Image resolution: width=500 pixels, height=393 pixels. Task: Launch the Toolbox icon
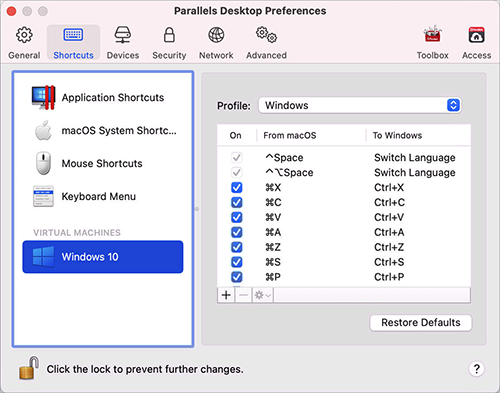[432, 34]
